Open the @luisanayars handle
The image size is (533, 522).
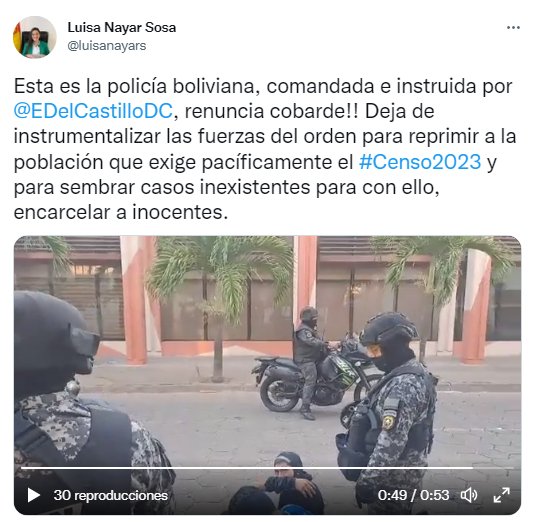pos(107,46)
